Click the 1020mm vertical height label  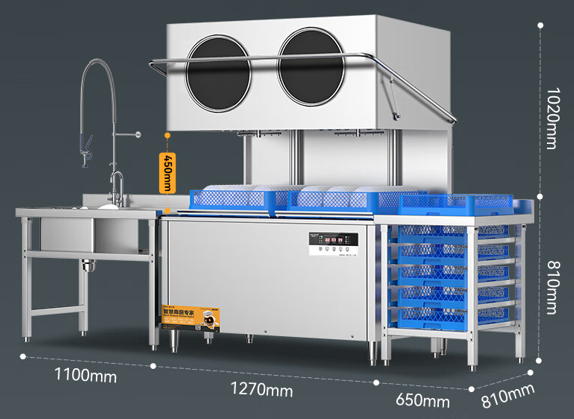pos(551,118)
